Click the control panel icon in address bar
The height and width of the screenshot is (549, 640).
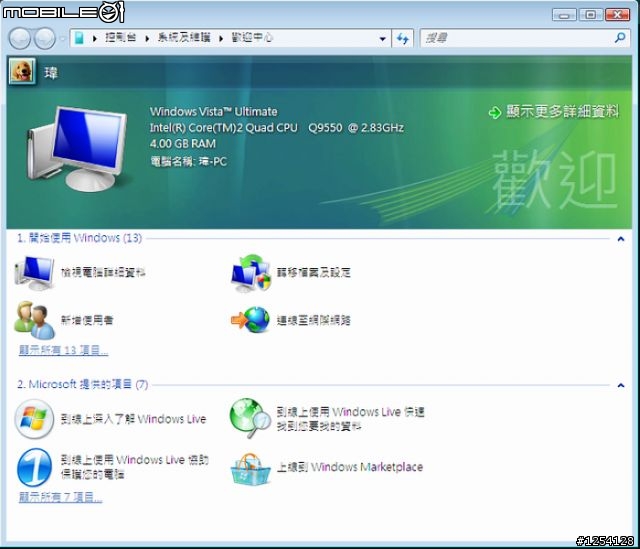tap(80, 38)
